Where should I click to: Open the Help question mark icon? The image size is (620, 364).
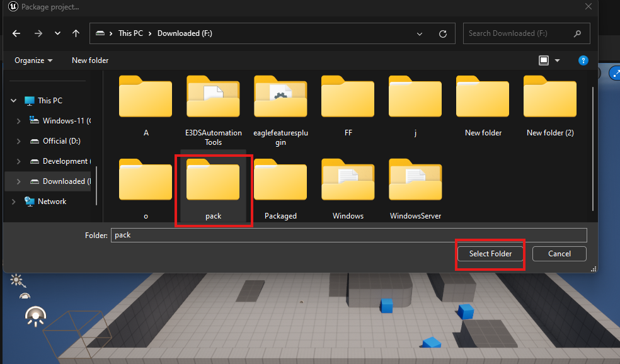pos(583,60)
